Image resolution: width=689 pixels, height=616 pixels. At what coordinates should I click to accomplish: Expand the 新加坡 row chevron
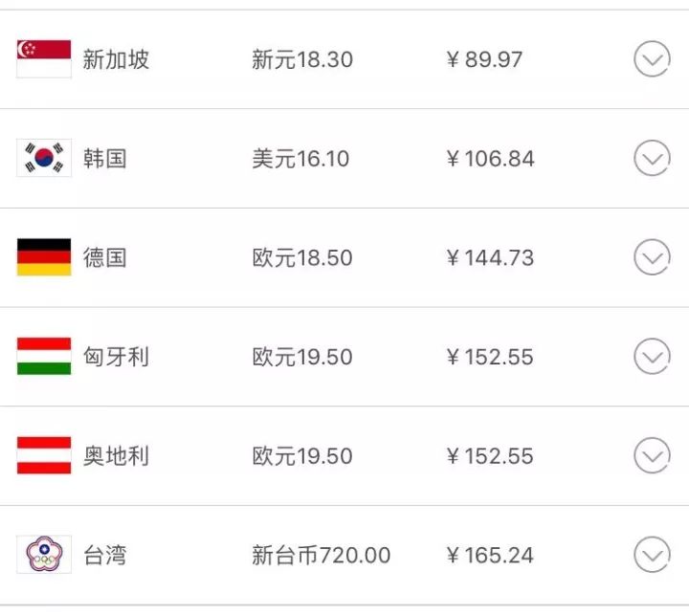[x=652, y=59]
